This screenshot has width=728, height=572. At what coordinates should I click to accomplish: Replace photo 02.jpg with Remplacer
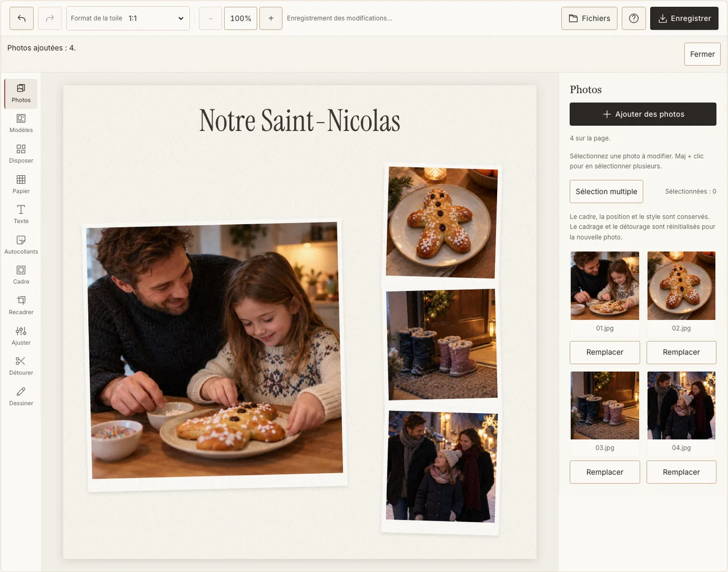click(681, 352)
